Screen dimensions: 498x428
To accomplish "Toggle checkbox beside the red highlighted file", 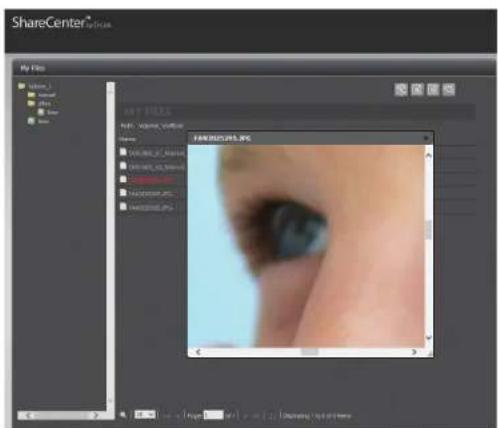I will 123,179.
